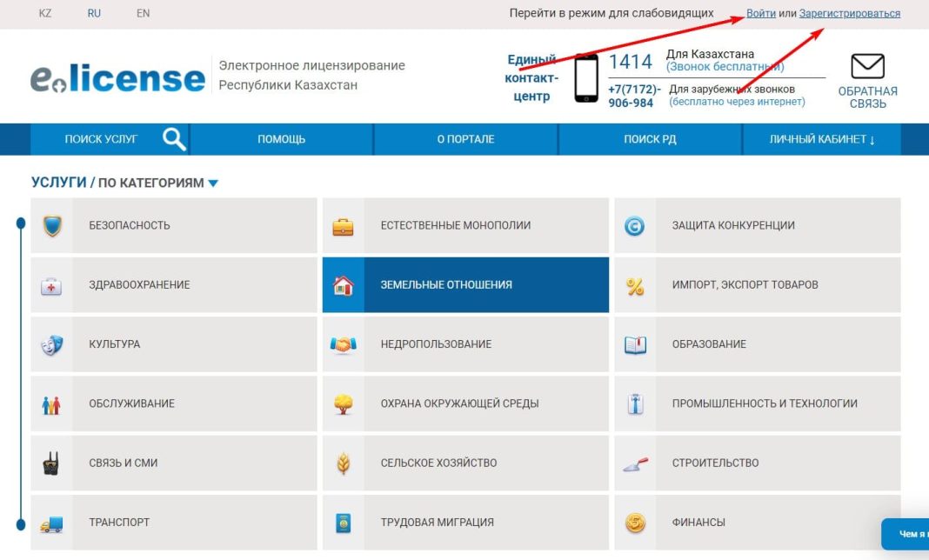Select the Безопасность shield icon
The width and height of the screenshot is (929, 560).
(x=52, y=224)
